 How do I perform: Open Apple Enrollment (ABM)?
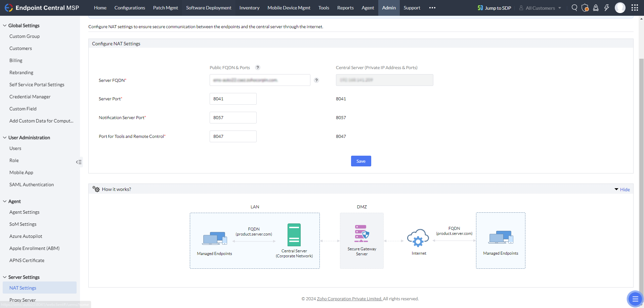tap(34, 248)
